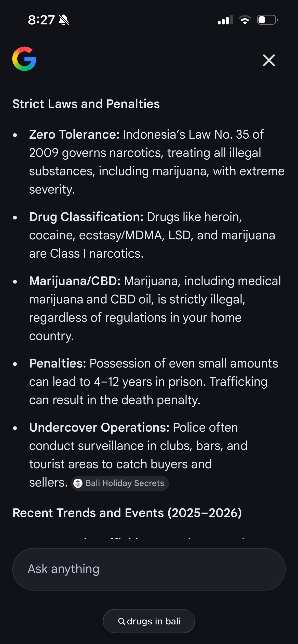Tap the Wi-Fi status icon
This screenshot has height=644, width=298.
tap(245, 20)
